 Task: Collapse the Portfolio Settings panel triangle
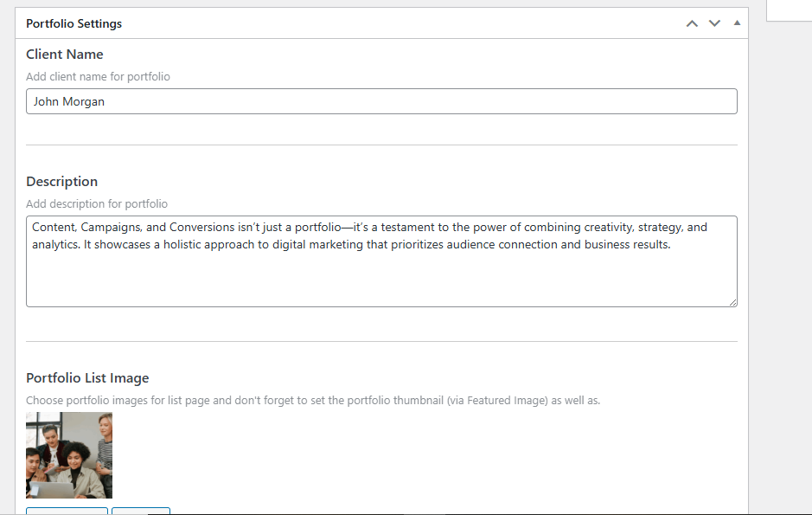(x=737, y=23)
